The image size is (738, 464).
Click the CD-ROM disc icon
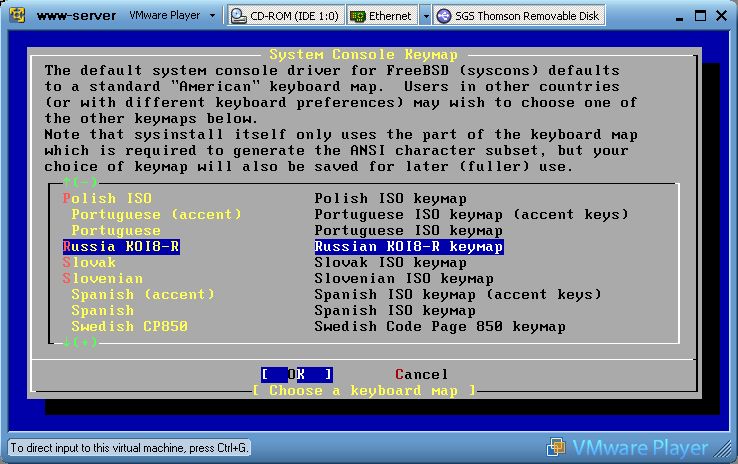pos(239,16)
